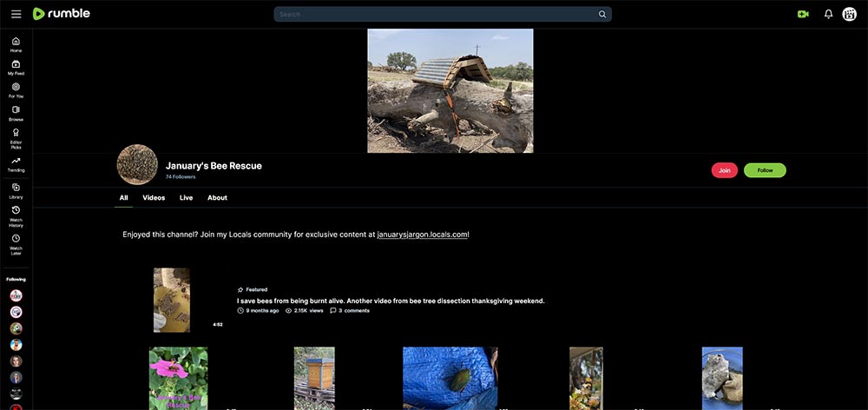The height and width of the screenshot is (410, 868).
Task: Go to Home in sidebar
Action: [x=16, y=44]
